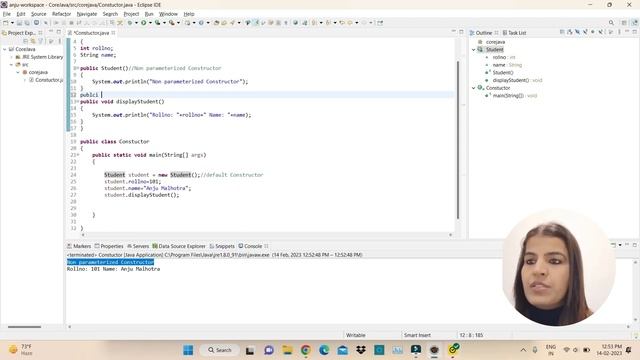Click the editor right scroll arrow
Viewport: 640px width, 360px height.
click(451, 235)
